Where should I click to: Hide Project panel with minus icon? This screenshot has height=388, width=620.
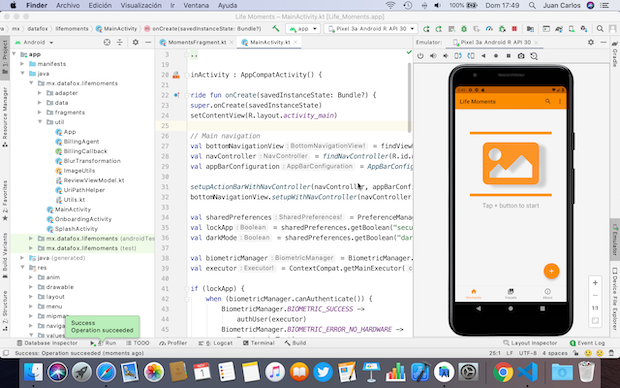[148, 42]
